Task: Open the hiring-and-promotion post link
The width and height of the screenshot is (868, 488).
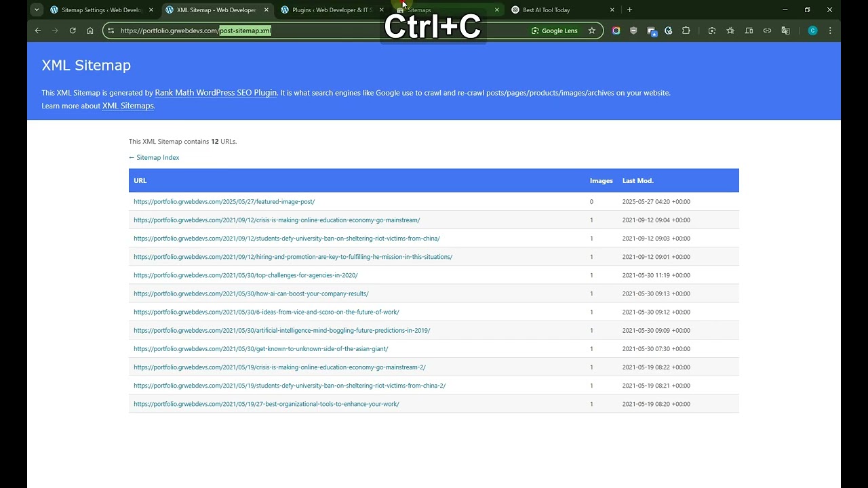Action: coord(293,257)
